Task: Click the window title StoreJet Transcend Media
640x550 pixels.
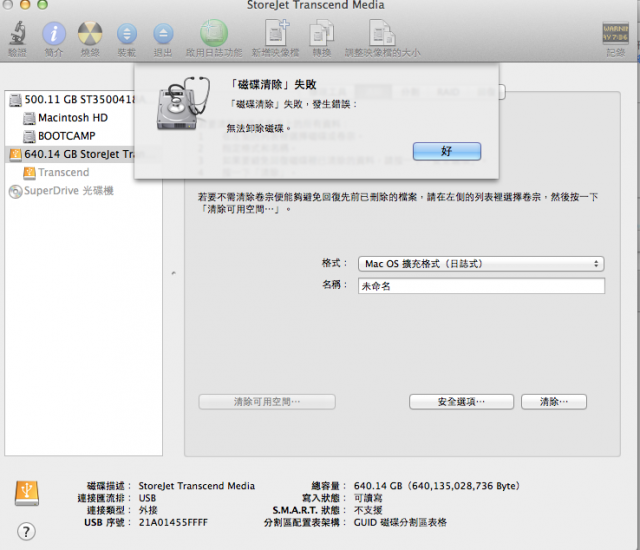Action: coord(316,5)
